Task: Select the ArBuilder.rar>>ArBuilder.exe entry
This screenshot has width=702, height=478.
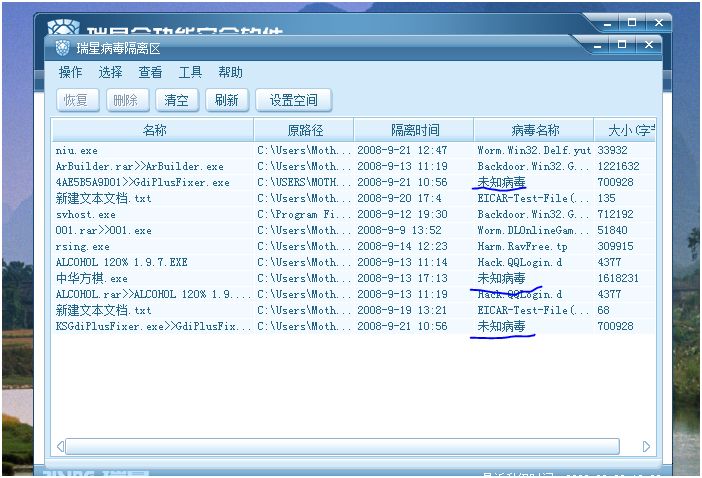Action: pyautogui.click(x=354, y=166)
